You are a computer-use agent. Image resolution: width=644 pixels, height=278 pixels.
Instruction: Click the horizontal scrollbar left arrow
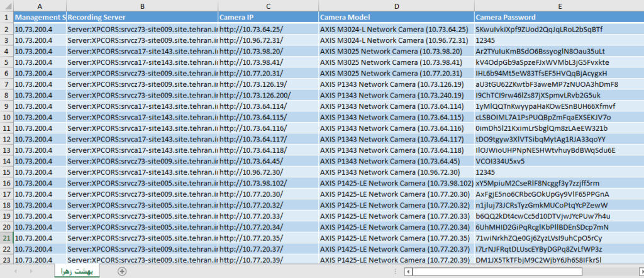[x=409, y=271]
